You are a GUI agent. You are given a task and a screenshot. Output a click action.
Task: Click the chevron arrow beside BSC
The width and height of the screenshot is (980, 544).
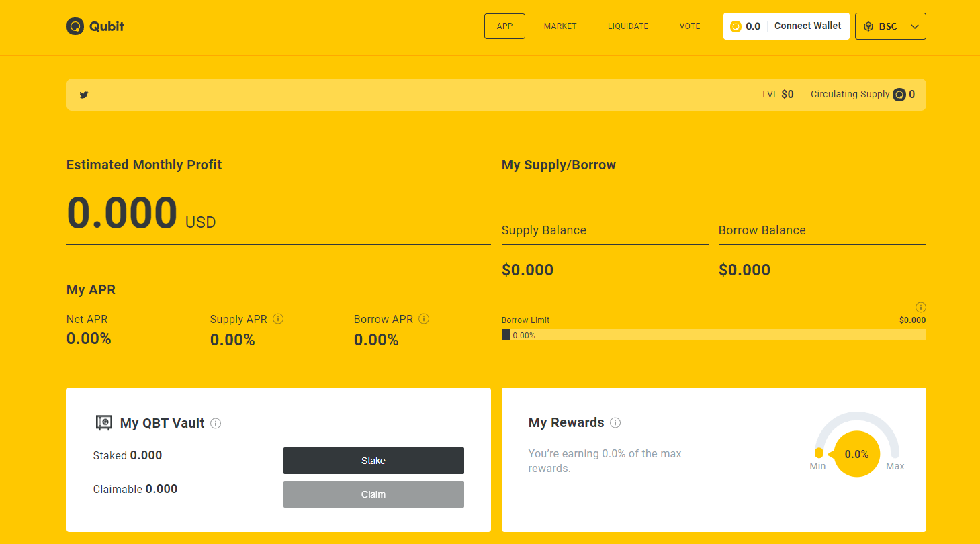tap(914, 26)
